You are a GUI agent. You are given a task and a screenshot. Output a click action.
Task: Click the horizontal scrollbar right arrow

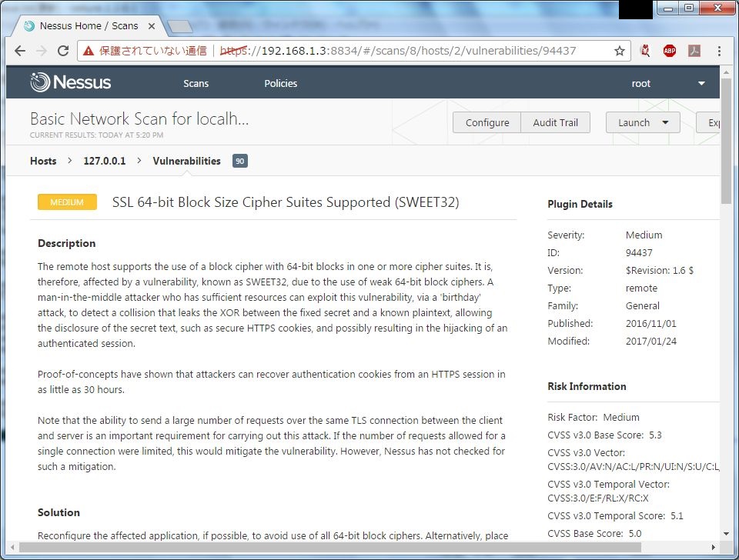tap(714, 547)
